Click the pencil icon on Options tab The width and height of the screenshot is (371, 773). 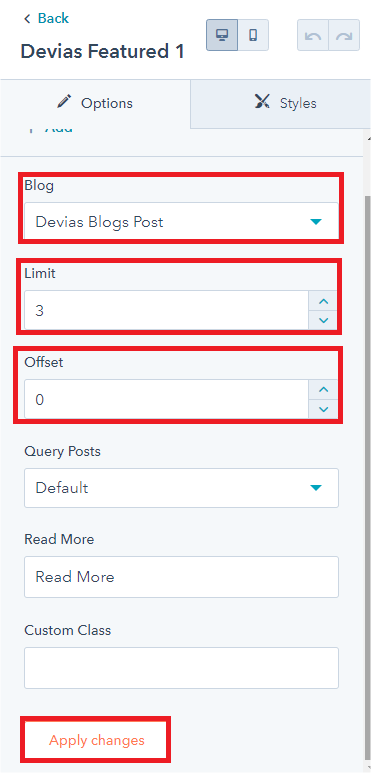pyautogui.click(x=64, y=103)
